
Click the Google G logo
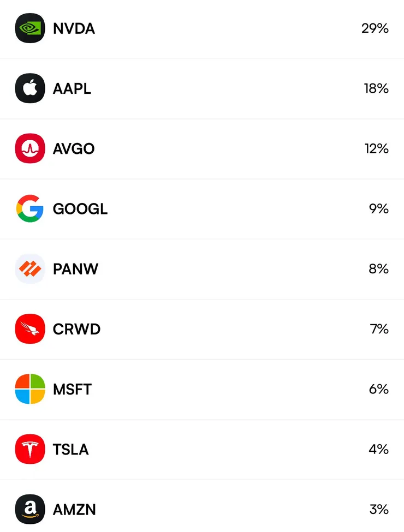[x=29, y=209]
